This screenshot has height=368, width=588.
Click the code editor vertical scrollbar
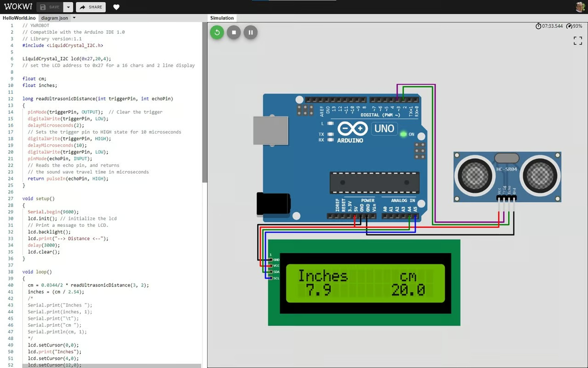point(204,102)
